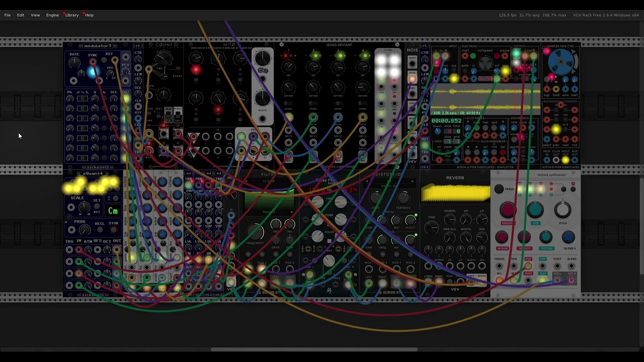644x362 pixels.
Task: Click the white PITCH knob on texture synthesizer
Action: tap(562, 210)
